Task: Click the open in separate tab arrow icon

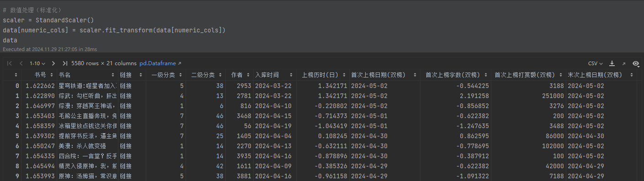Action: click(x=624, y=63)
